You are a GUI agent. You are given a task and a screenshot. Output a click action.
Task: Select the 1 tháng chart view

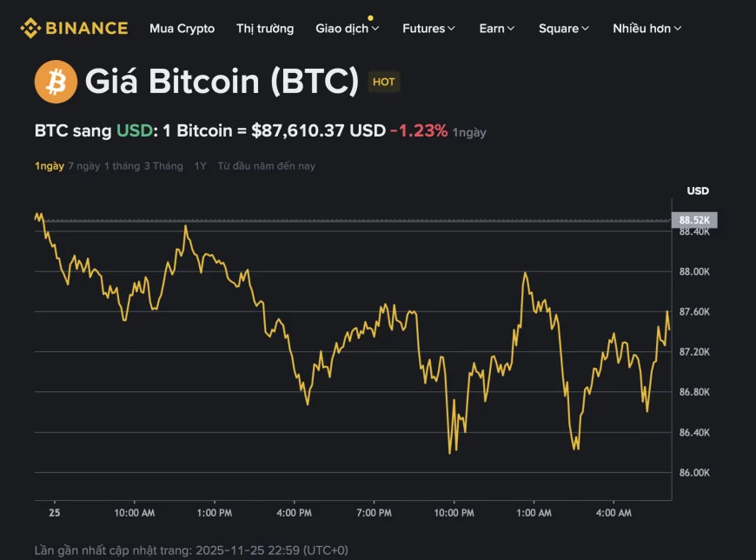pyautogui.click(x=120, y=165)
